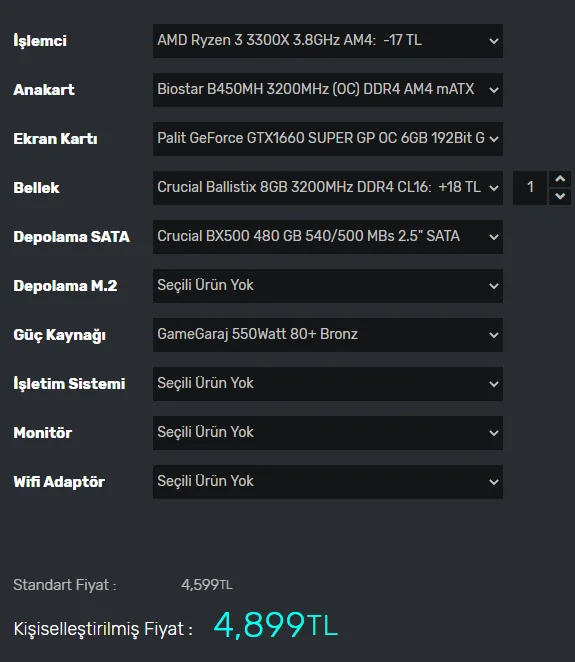Click the 4,899TL customized price
Screen dimensions: 575x662
(276, 625)
